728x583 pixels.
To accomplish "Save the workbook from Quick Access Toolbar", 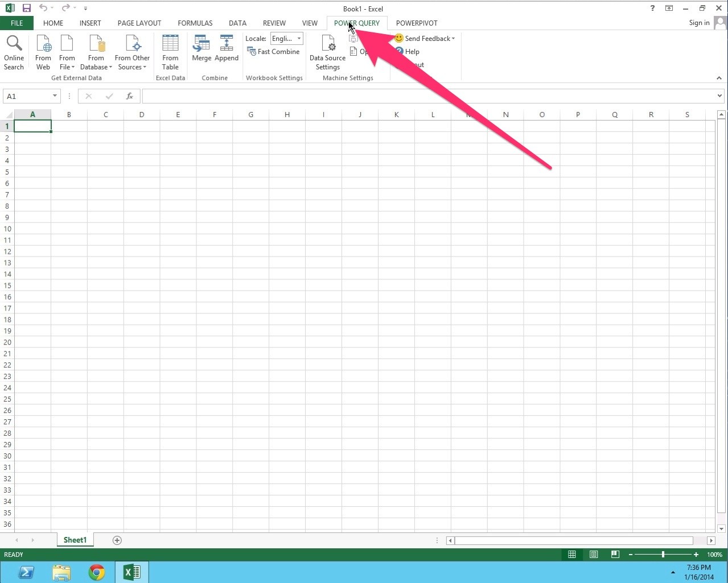I will [x=26, y=8].
